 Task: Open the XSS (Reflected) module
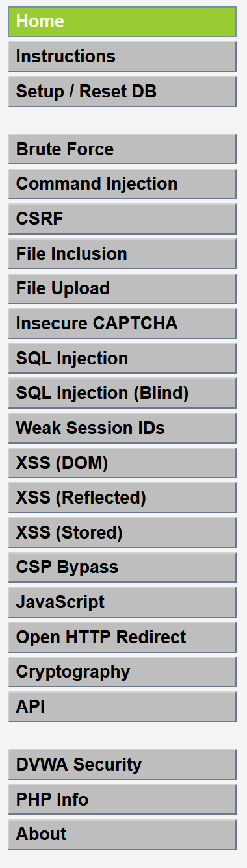click(122, 498)
